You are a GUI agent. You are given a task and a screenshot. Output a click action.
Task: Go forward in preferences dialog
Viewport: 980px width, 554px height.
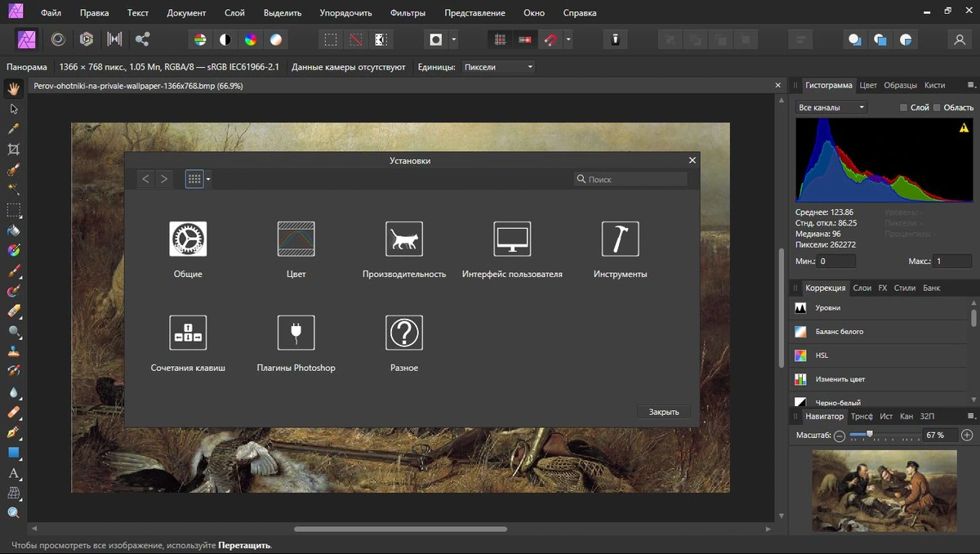click(x=164, y=179)
